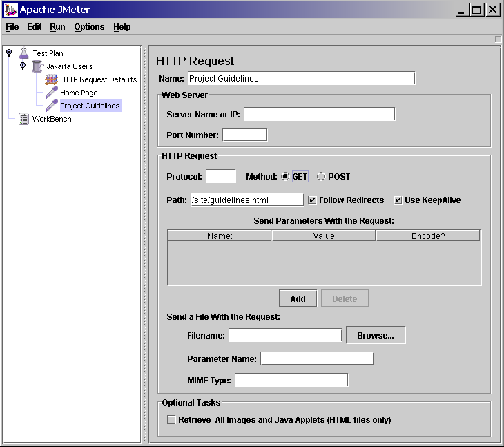Select the Jakarta Users label in the tree
Screen dimensions: 504x447
click(x=70, y=66)
